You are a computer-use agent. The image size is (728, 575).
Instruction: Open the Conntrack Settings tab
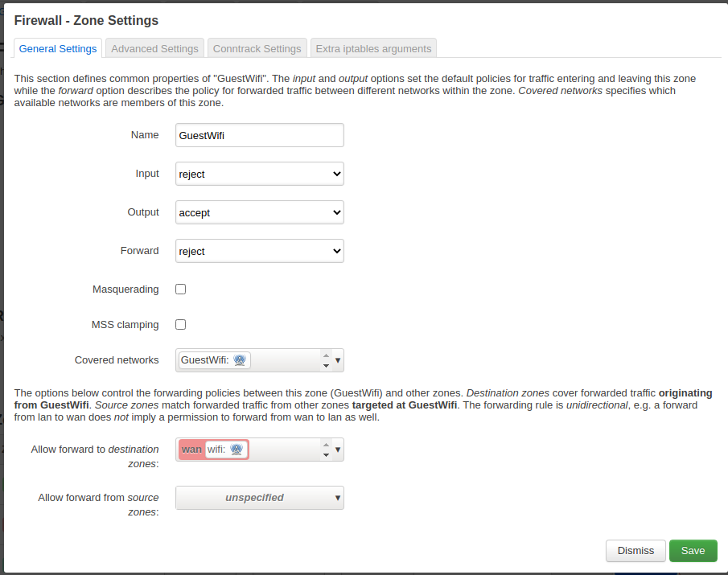coord(257,48)
